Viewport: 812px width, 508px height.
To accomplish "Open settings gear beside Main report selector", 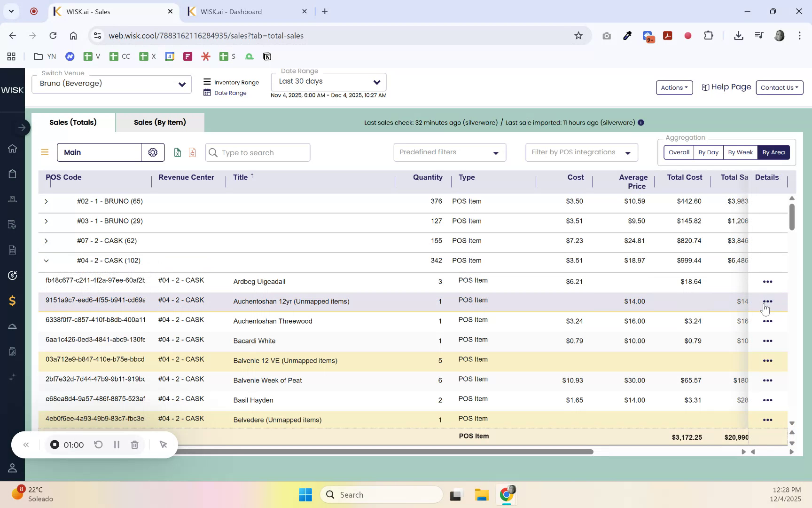I will 152,152.
